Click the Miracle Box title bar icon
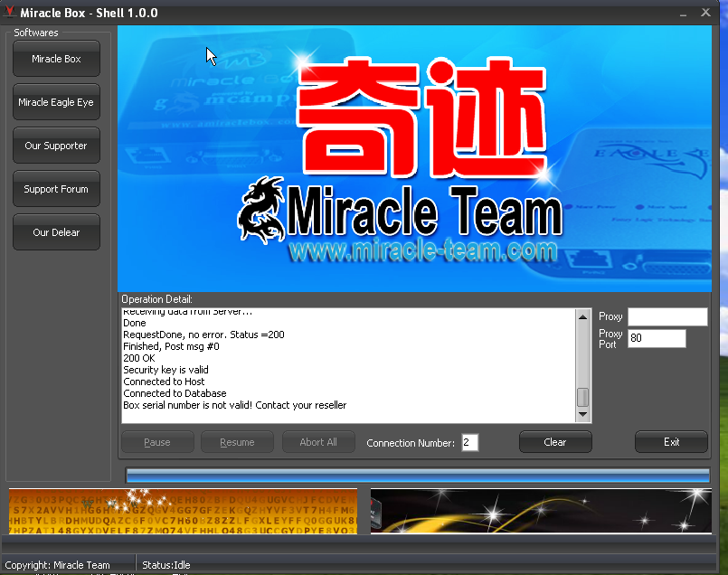Viewport: 728px width, 575px height. [x=9, y=12]
